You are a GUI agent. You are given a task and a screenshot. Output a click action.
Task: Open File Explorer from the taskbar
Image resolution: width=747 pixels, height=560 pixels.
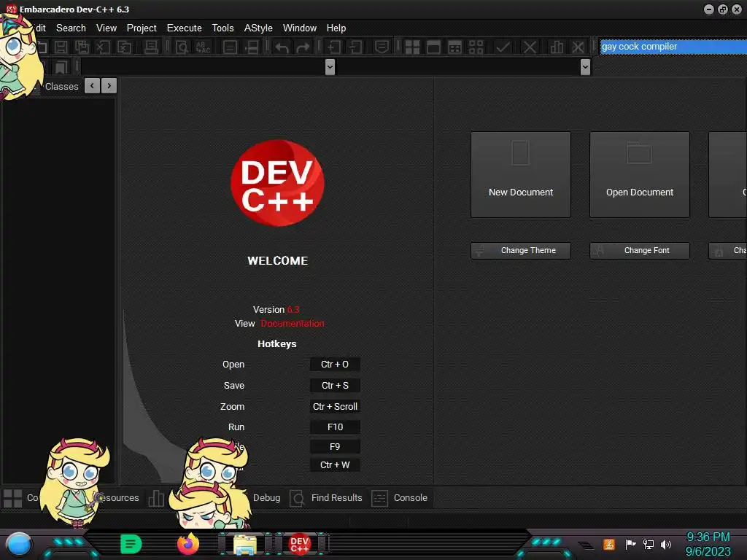[x=245, y=544]
